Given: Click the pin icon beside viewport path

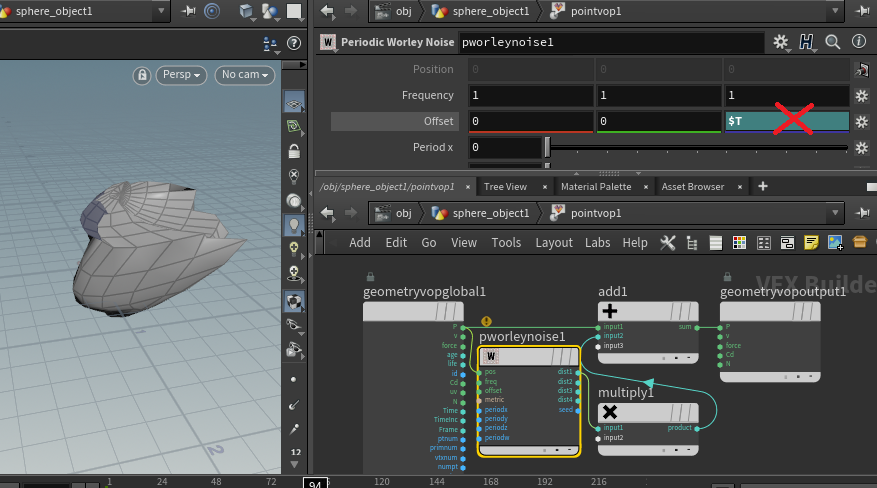Looking at the screenshot, I should (x=189, y=11).
